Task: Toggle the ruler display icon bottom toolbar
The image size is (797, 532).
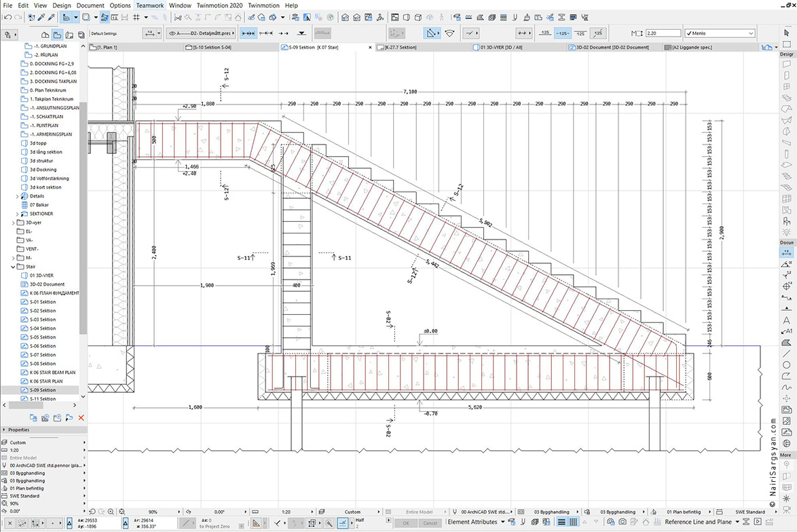Action: pyautogui.click(x=561, y=522)
